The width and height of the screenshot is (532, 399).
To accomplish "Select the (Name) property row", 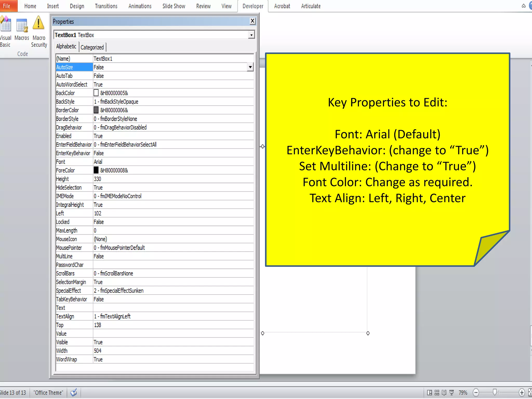I will 155,58.
